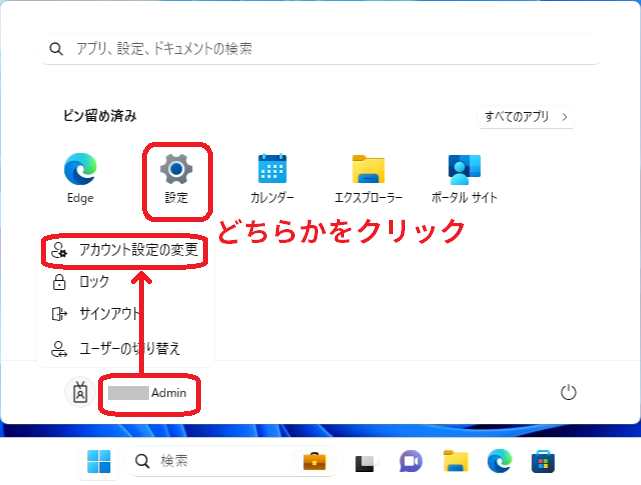The height and width of the screenshot is (485, 641).
Task: Launch Edge from the taskbar
Action: click(x=500, y=461)
